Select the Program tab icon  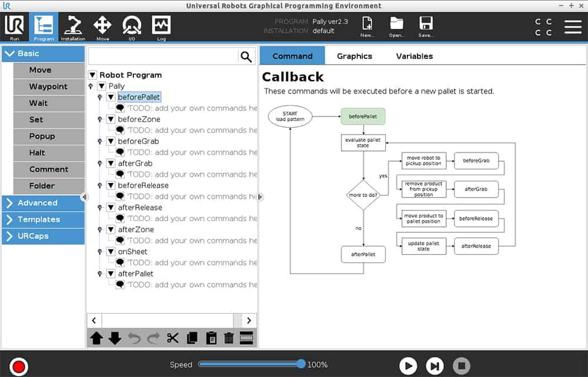point(44,27)
